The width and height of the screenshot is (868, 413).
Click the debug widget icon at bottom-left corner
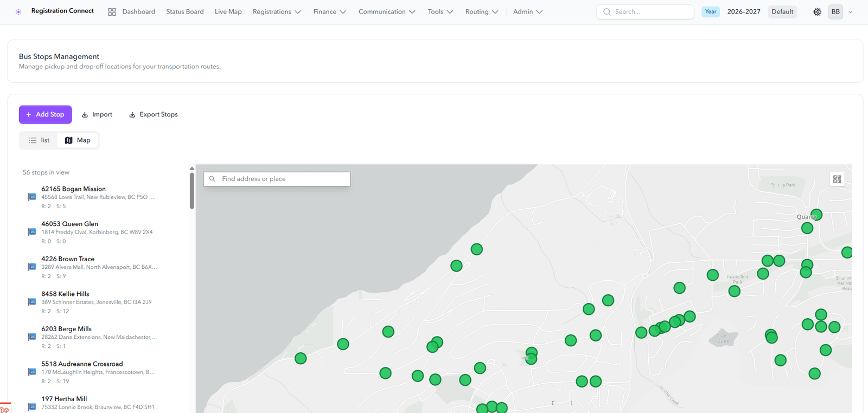coord(4,408)
